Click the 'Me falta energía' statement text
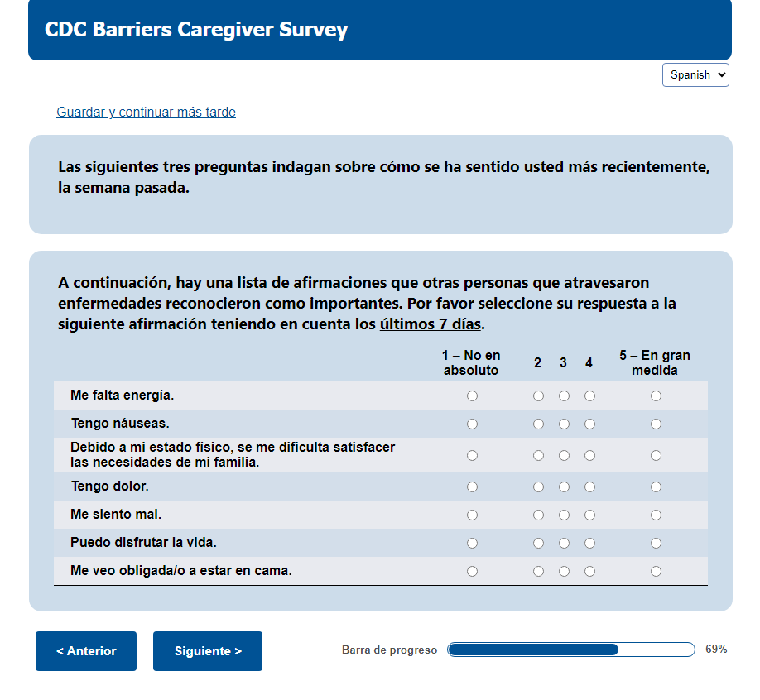This screenshot has height=700, width=760. click(123, 396)
